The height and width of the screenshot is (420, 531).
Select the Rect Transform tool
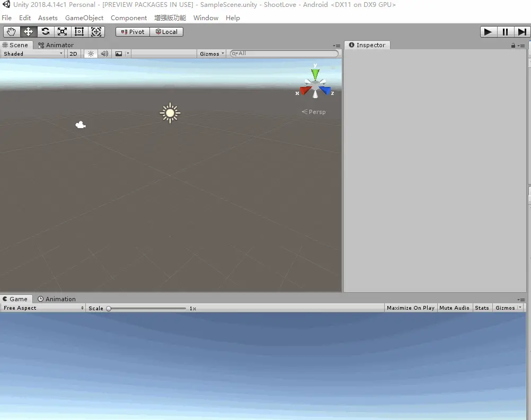tap(79, 31)
